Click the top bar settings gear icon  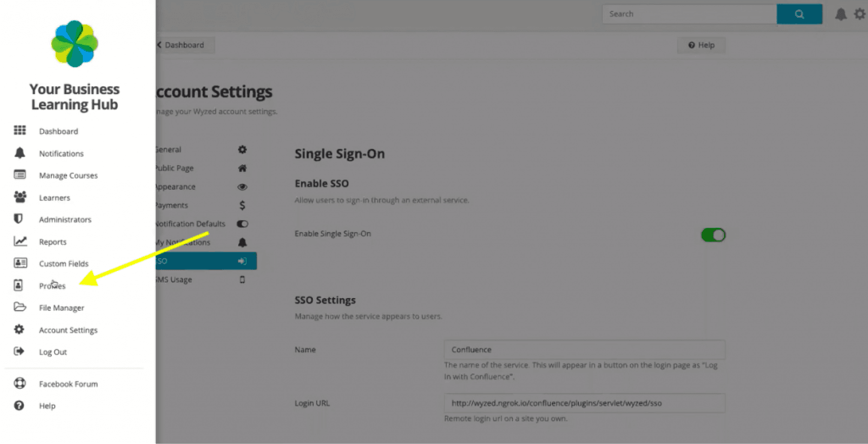point(860,14)
